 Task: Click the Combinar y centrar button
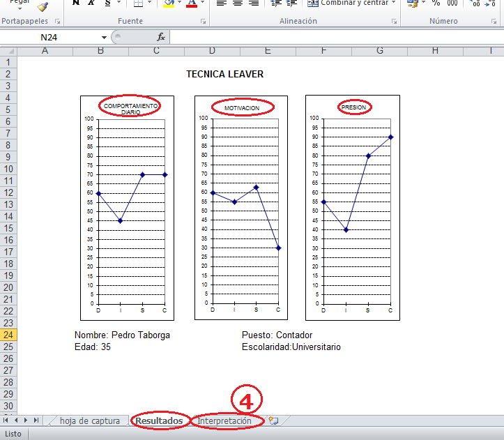(347, 3)
